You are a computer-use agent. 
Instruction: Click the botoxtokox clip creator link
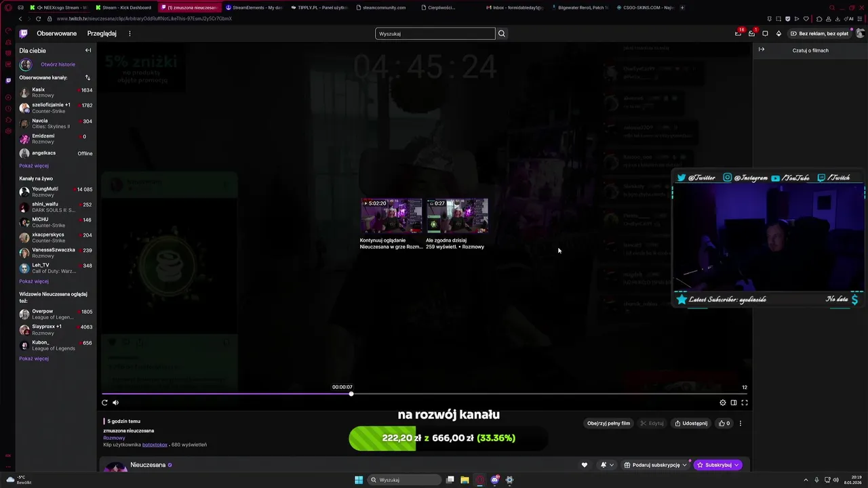point(155,445)
